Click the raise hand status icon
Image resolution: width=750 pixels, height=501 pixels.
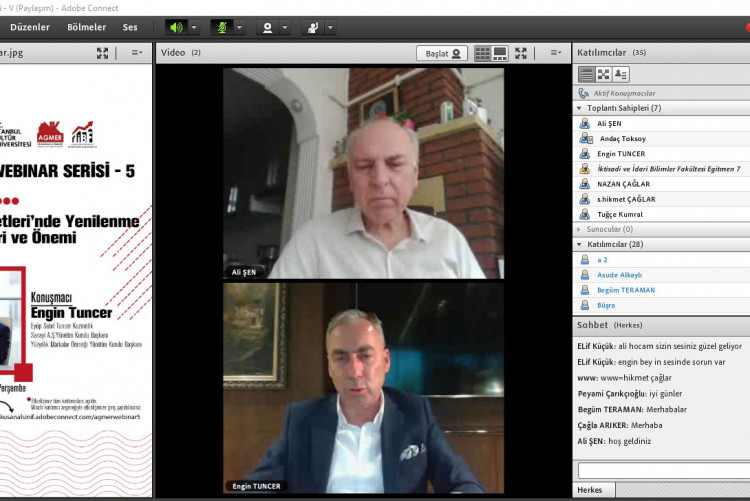(x=313, y=27)
